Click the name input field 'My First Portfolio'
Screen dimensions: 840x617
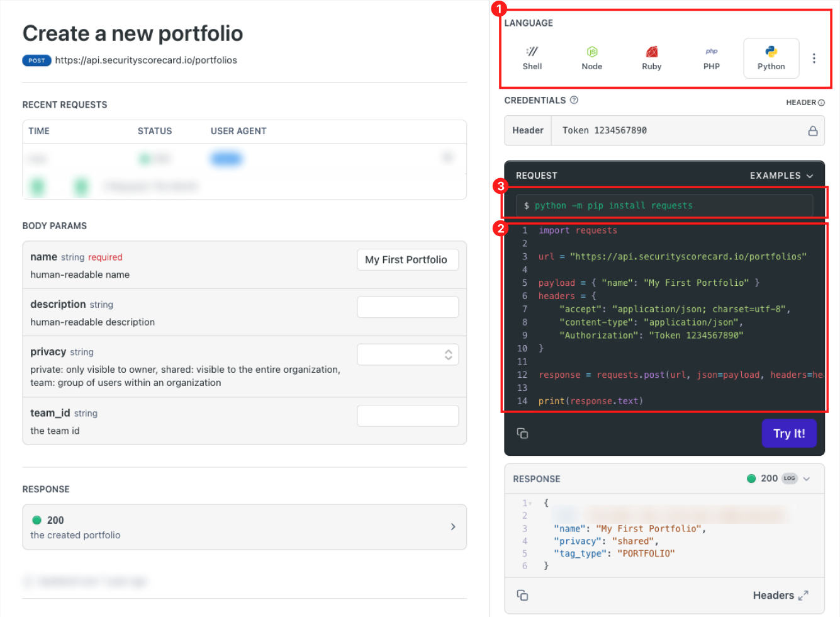(x=408, y=259)
